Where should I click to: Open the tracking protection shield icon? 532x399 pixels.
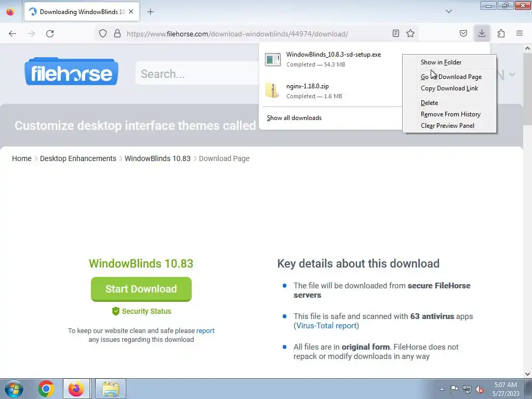tap(103, 33)
